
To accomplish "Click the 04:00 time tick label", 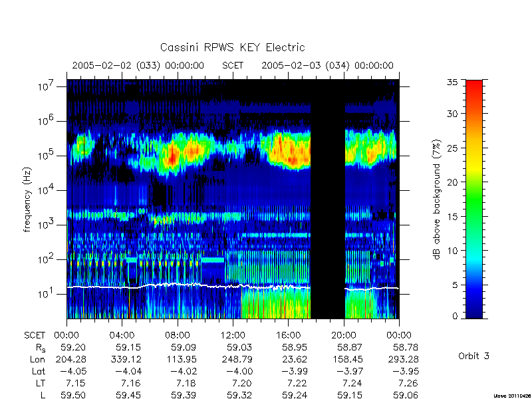I will pos(122,335).
